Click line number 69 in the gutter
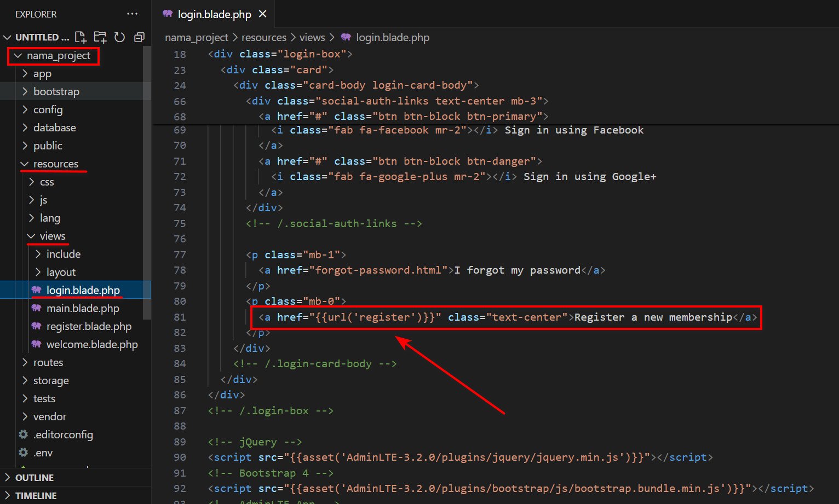 tap(180, 130)
